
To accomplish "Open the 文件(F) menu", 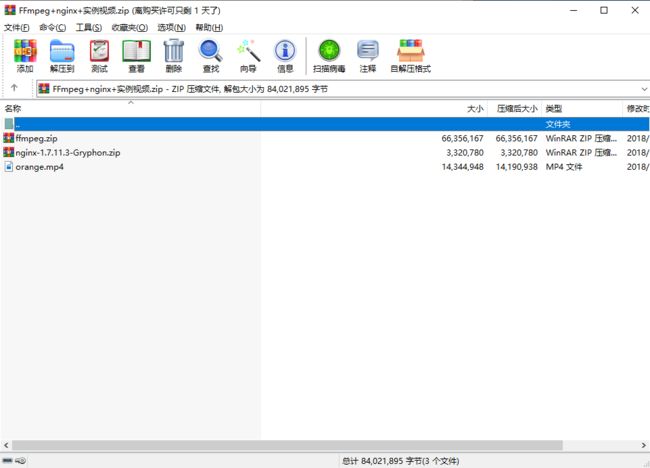I will pyautogui.click(x=17, y=27).
